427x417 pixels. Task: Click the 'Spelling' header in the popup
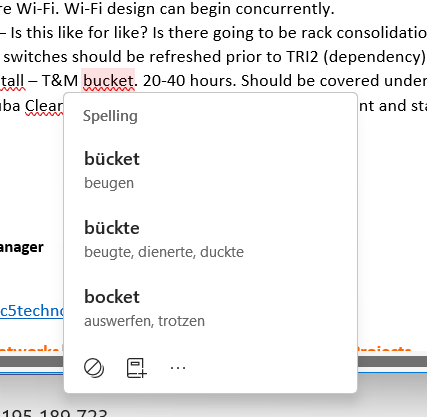(110, 116)
